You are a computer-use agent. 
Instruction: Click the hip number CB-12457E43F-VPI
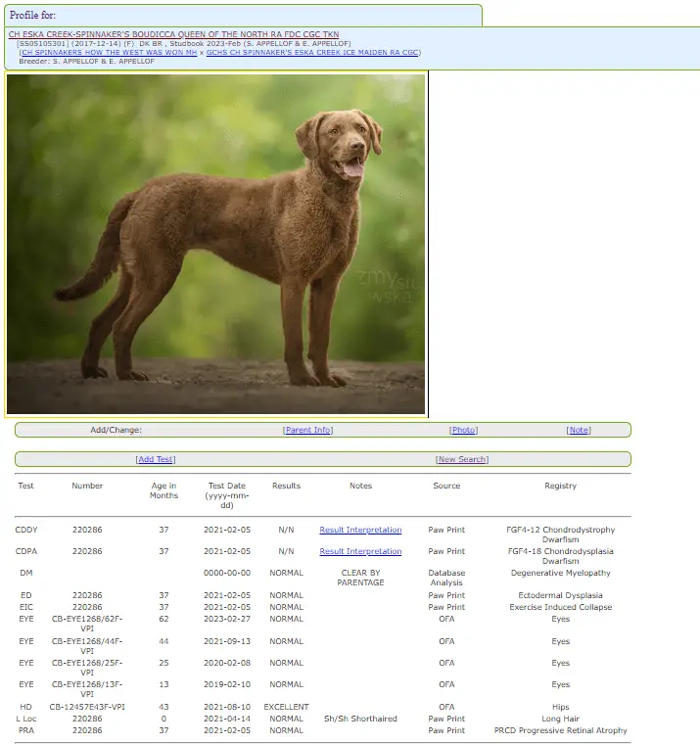pyautogui.click(x=87, y=707)
